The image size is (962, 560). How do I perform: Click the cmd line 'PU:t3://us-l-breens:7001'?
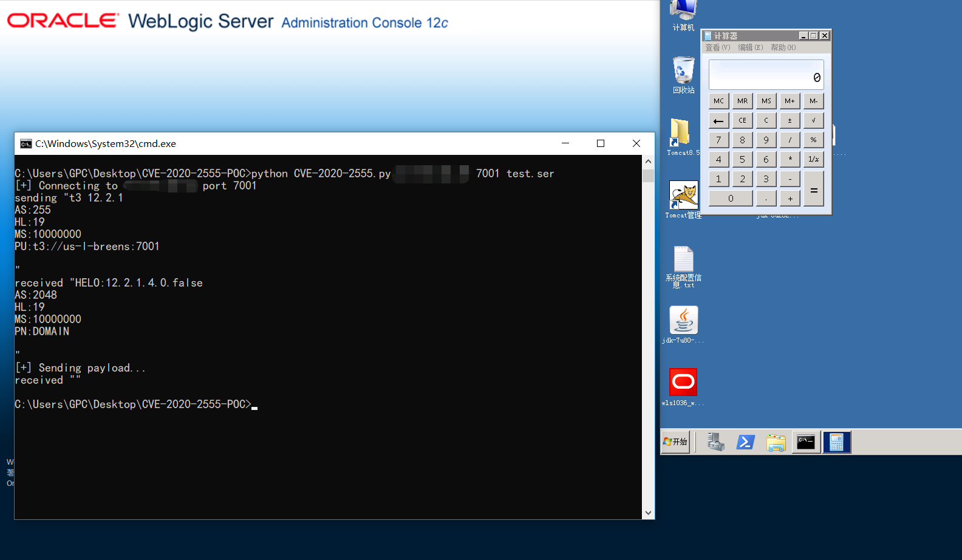pos(87,247)
